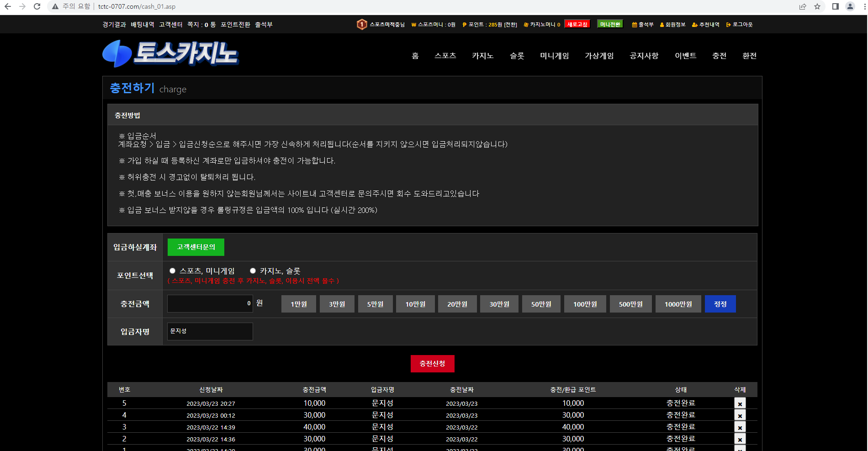Select 카지노, 슬롯 point option
Image resolution: width=868 pixels, height=451 pixels.
253,271
